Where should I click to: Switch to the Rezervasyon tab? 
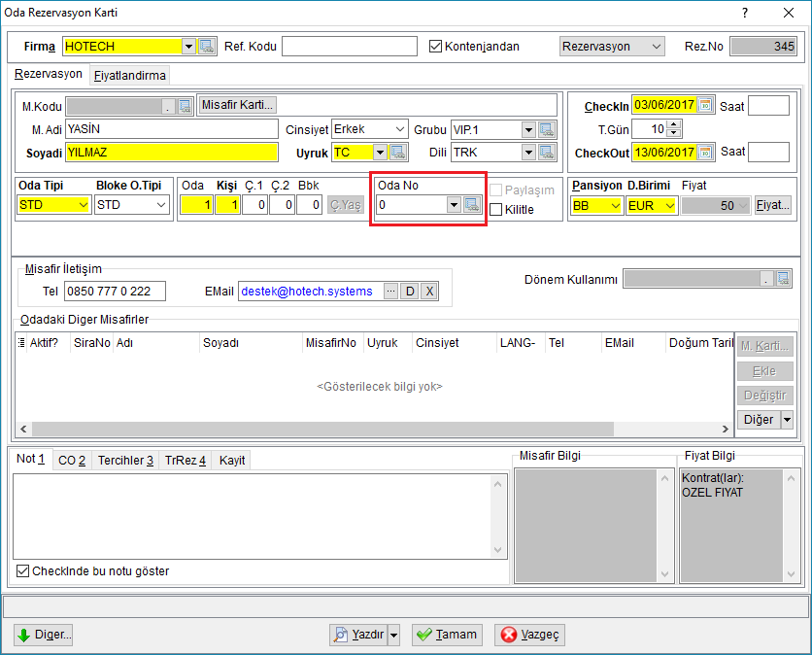pos(49,74)
